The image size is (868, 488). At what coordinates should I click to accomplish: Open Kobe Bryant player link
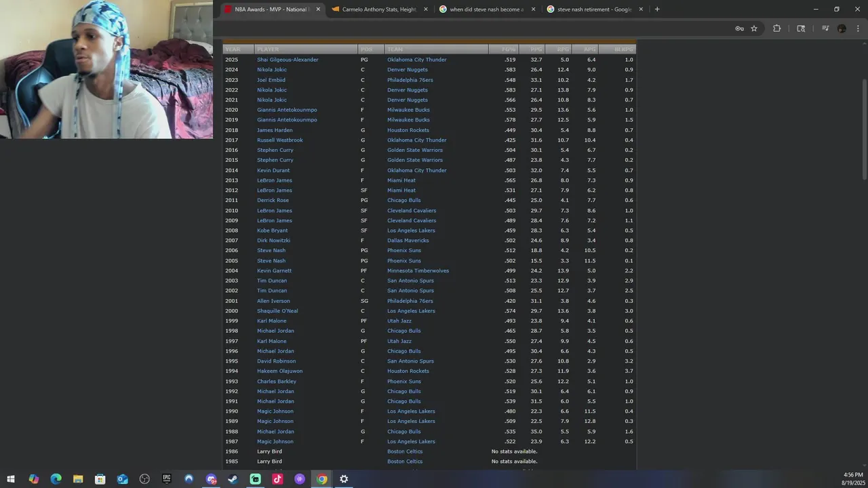pyautogui.click(x=273, y=230)
